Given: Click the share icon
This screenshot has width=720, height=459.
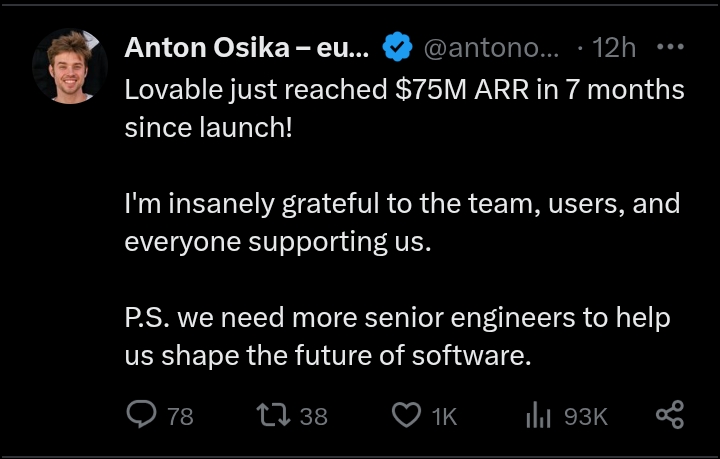Looking at the screenshot, I should 669,415.
